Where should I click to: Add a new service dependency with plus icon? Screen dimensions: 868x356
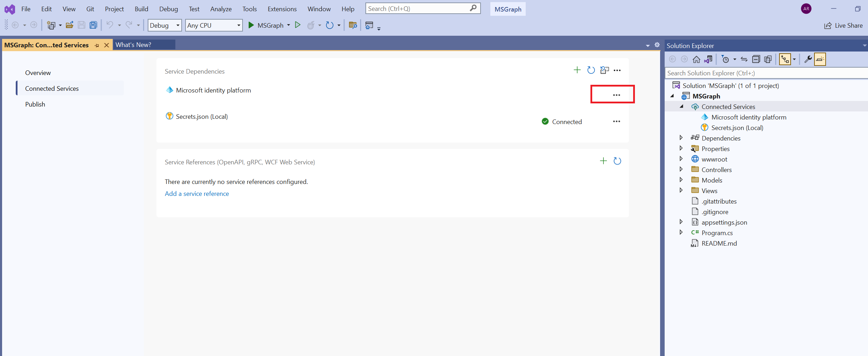[x=577, y=70]
